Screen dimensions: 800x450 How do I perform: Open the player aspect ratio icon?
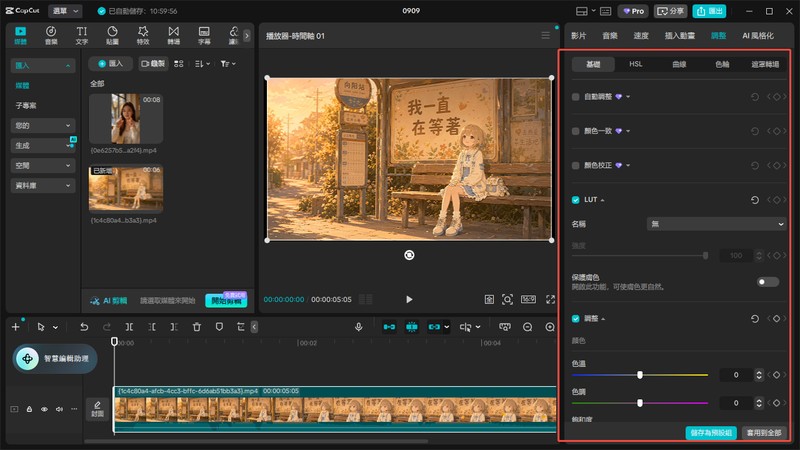[x=528, y=299]
